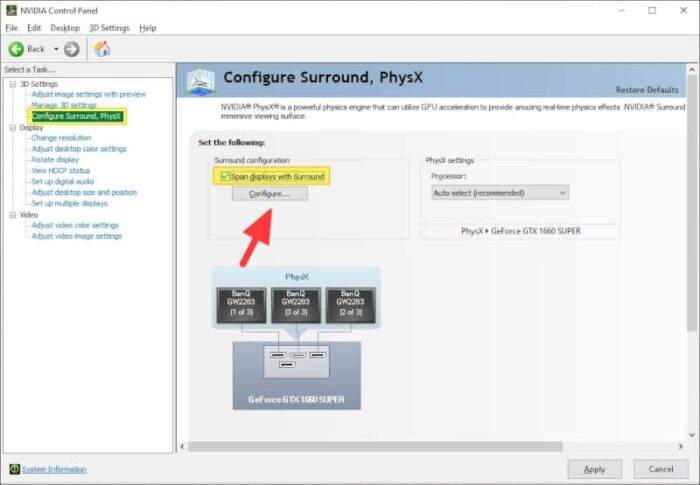The height and width of the screenshot is (485, 700).
Task: Click the Back button label
Action: tap(36, 49)
